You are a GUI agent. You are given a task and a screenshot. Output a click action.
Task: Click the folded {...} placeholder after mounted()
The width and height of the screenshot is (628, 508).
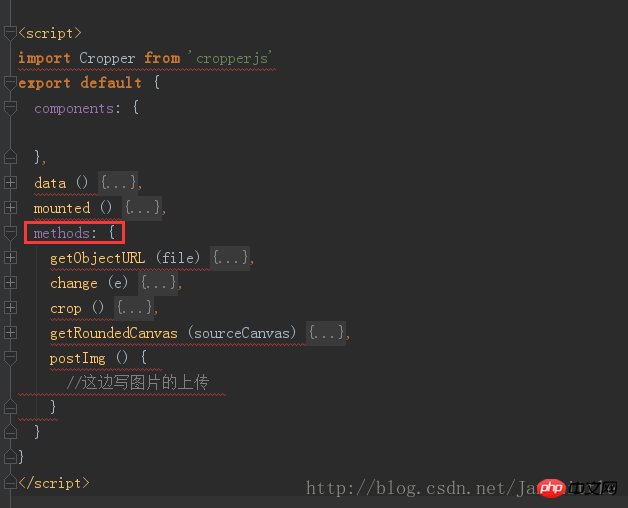142,208
